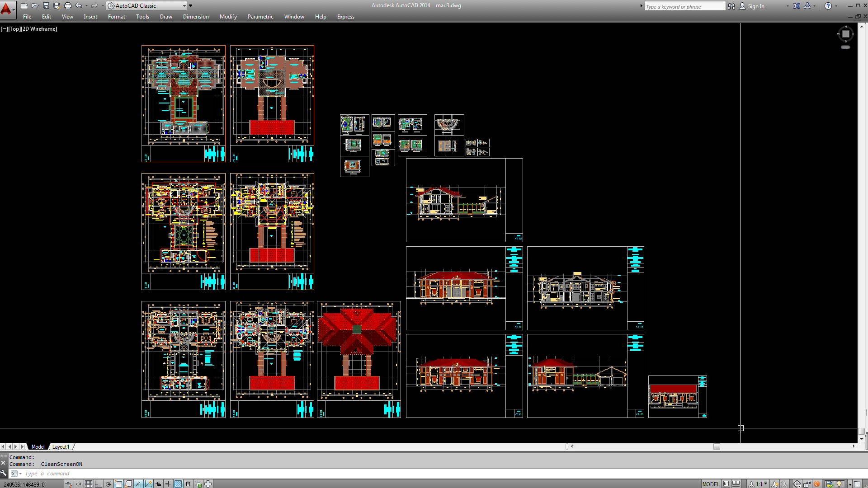Expand the AutoCAD Classic workspace dropdown
Image resolution: width=868 pixels, height=488 pixels.
coord(184,6)
